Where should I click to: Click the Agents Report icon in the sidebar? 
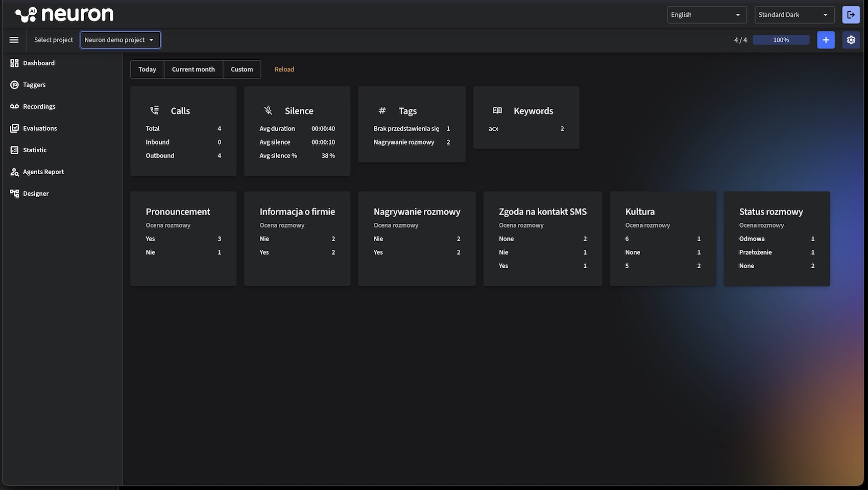14,172
